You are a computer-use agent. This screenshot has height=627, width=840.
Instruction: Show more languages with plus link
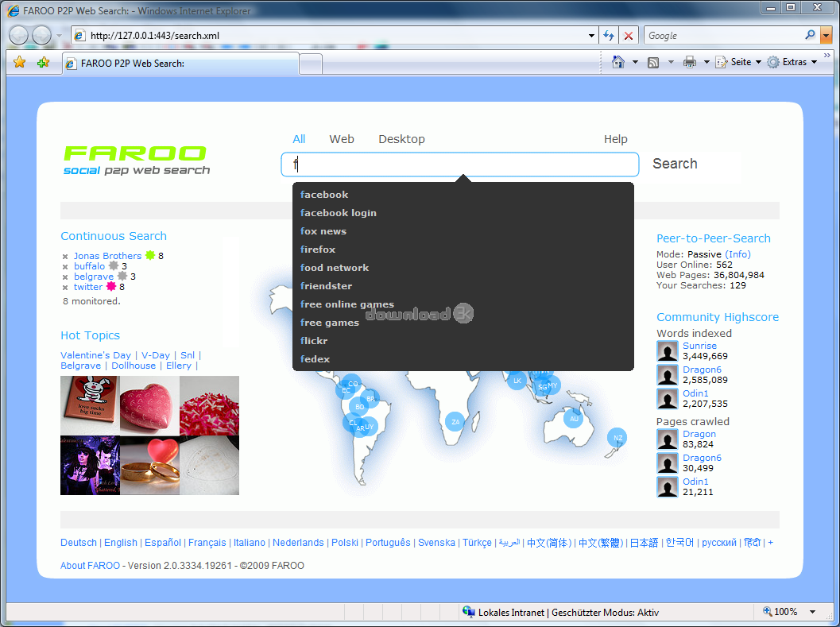pyautogui.click(x=770, y=542)
